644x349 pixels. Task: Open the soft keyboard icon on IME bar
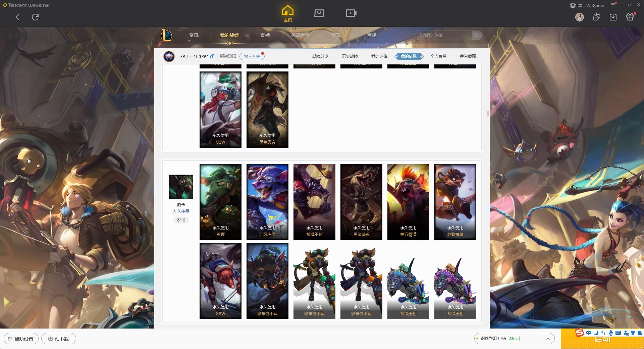pos(618,333)
